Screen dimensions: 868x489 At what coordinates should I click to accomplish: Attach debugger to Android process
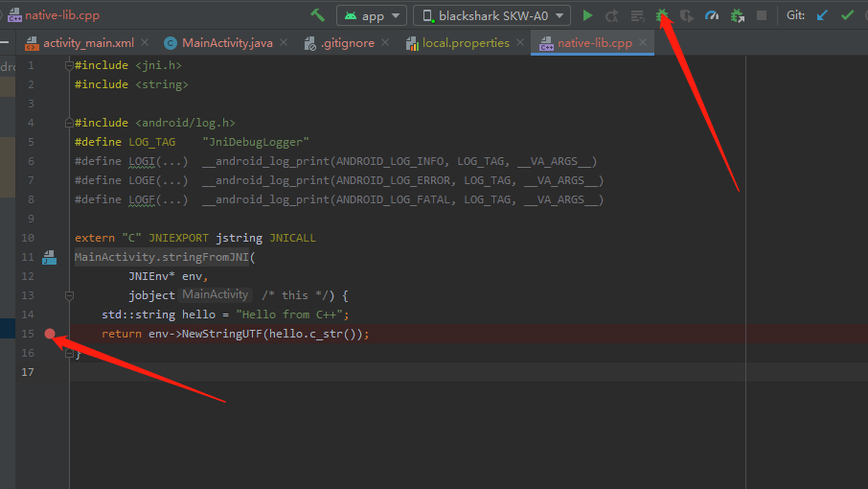[x=737, y=15]
